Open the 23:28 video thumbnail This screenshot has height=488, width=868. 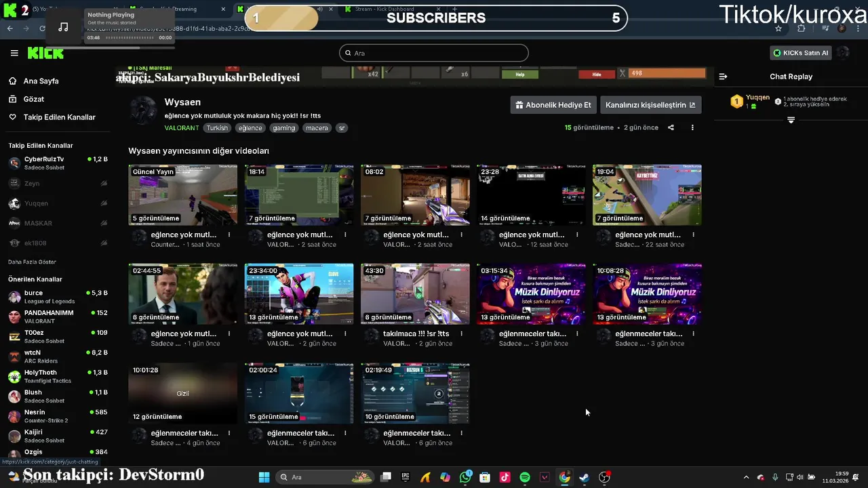531,195
